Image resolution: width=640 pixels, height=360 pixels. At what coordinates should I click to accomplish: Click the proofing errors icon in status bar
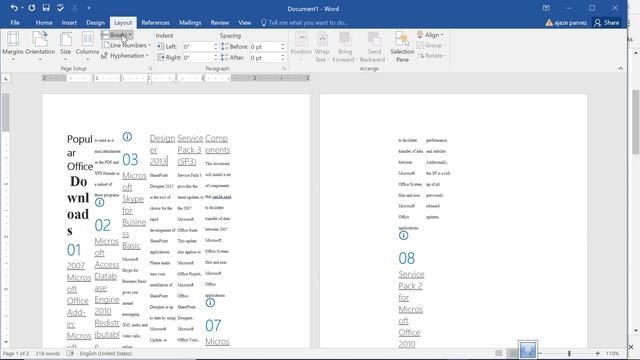(70, 353)
